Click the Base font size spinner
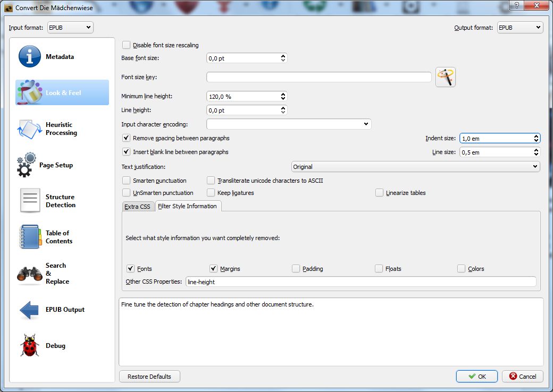 click(247, 58)
